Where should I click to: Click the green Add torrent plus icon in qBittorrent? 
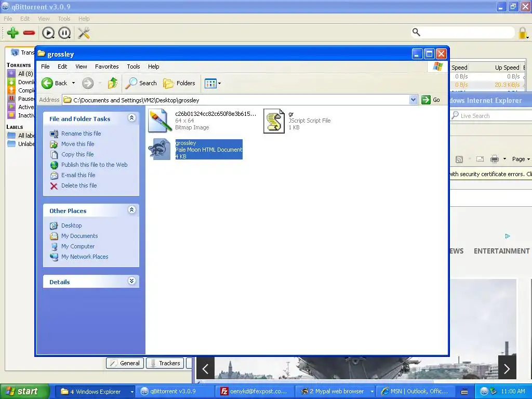click(x=12, y=33)
